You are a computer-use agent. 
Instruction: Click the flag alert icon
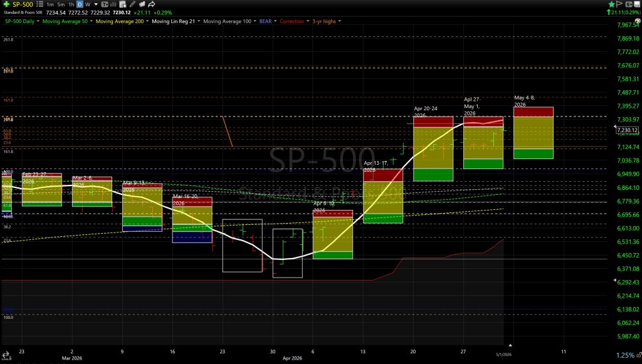[x=619, y=4]
